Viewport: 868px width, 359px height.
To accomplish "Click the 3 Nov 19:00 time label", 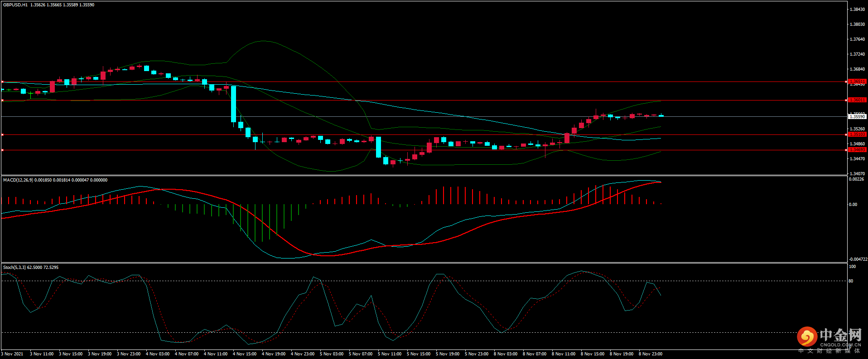I will (x=100, y=354).
